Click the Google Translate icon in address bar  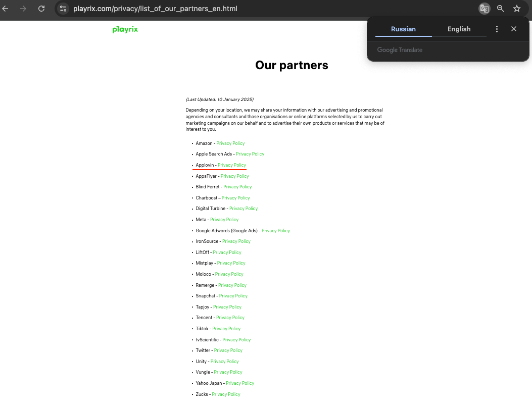484,9
